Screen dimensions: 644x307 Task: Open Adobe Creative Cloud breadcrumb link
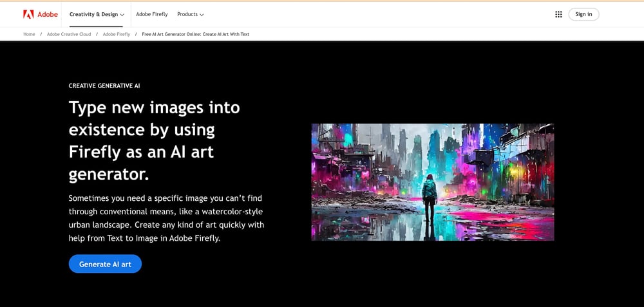(69, 35)
